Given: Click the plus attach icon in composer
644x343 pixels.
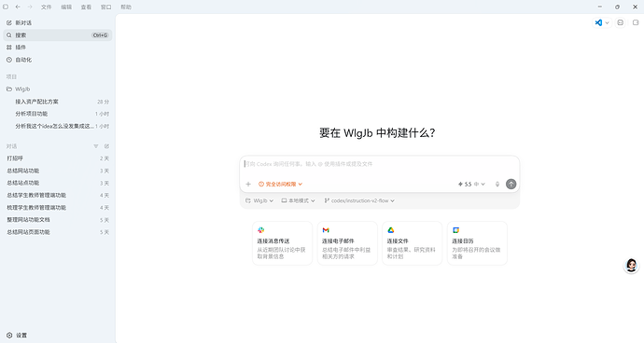Looking at the screenshot, I should tap(248, 185).
